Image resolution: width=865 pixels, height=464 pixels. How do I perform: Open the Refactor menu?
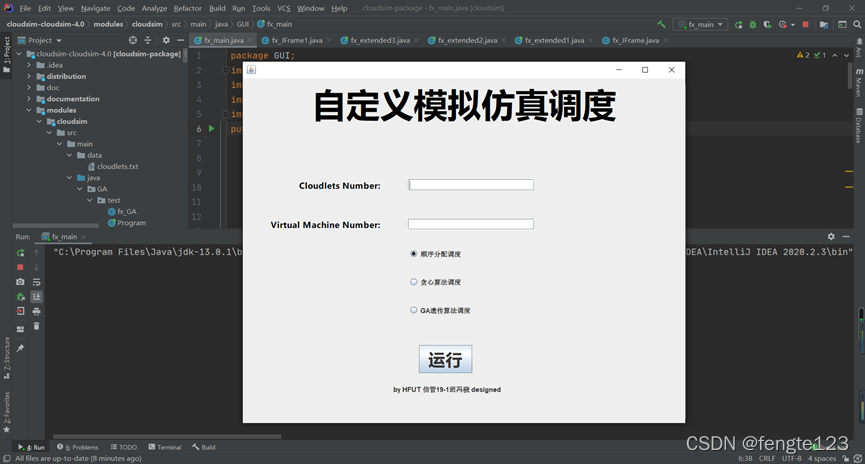[x=188, y=8]
